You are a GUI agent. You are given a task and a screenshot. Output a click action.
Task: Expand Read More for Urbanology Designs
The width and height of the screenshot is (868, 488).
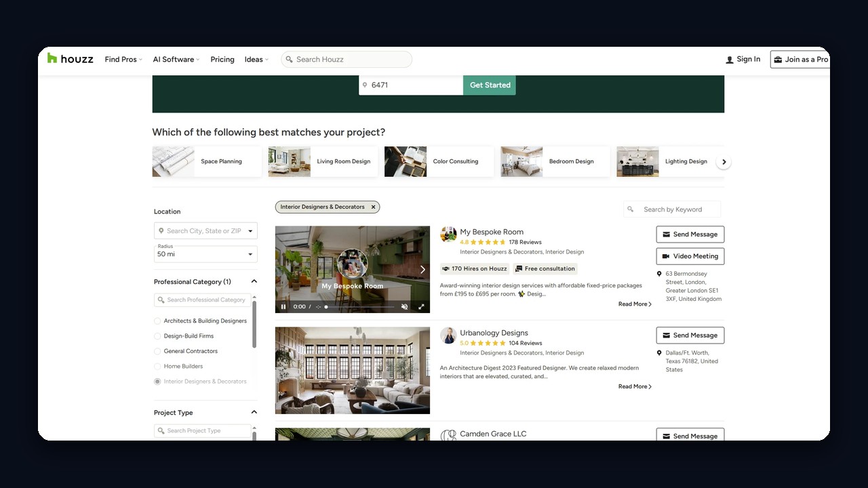point(635,386)
